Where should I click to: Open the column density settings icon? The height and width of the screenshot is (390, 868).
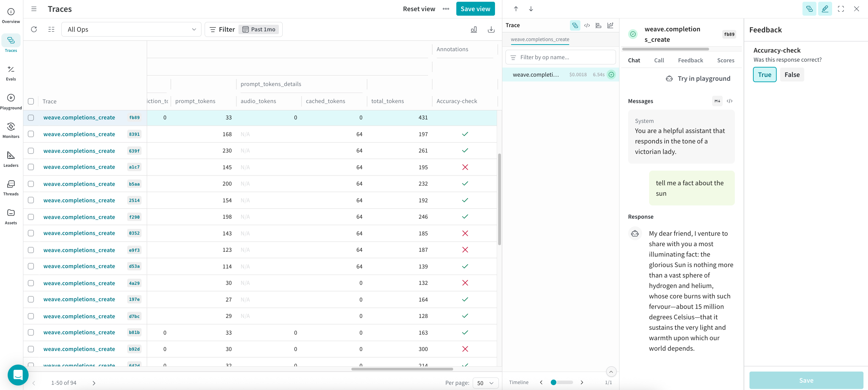(x=51, y=29)
